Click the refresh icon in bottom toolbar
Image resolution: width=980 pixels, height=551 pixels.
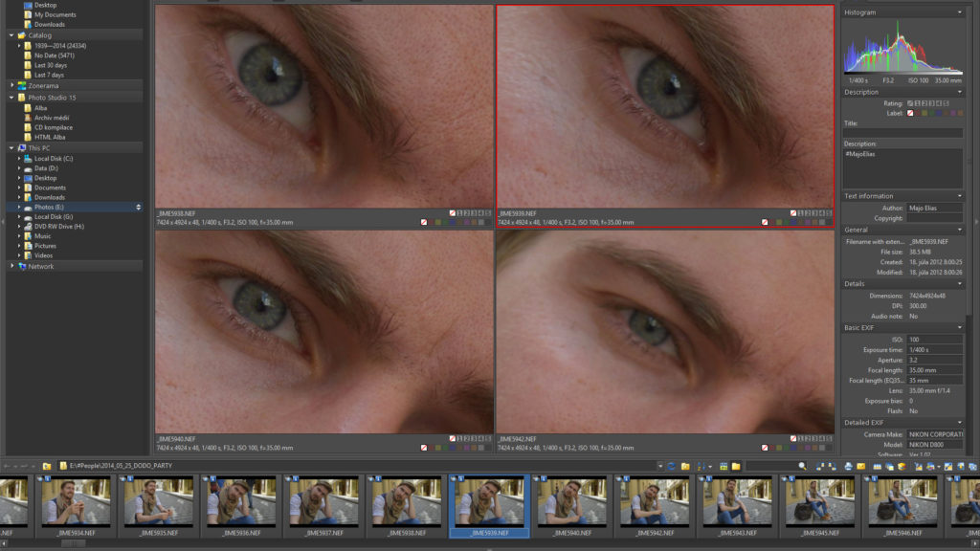point(671,466)
